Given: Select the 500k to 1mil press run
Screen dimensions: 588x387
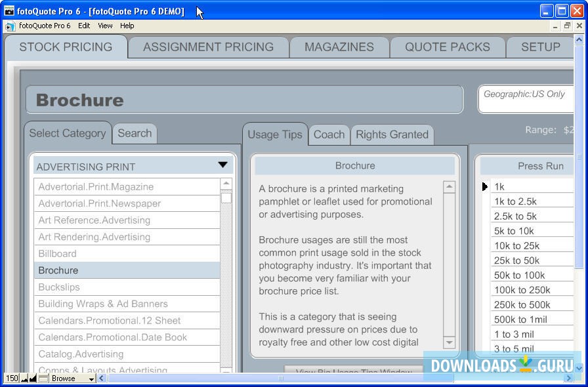Looking at the screenshot, I should tap(532, 319).
